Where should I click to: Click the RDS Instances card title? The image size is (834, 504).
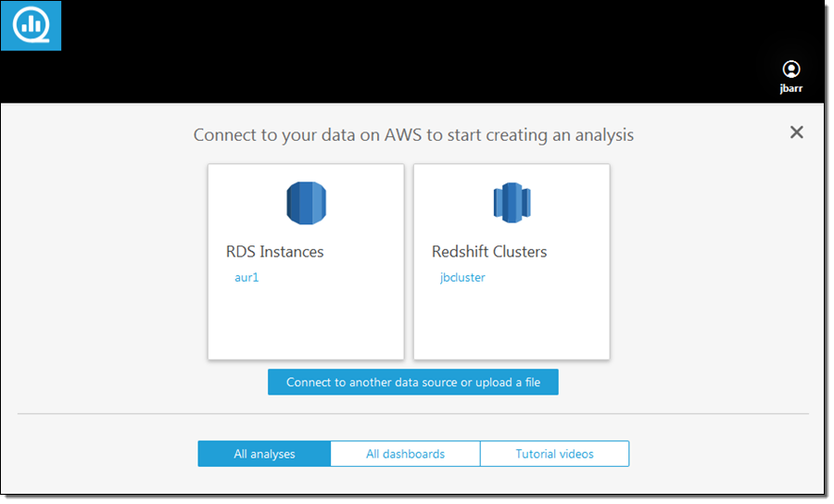tap(275, 252)
